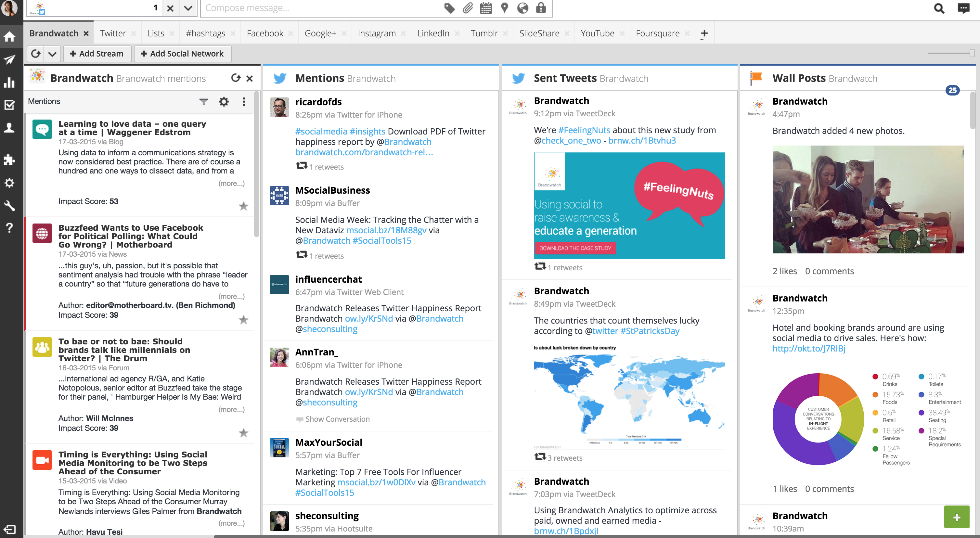The height and width of the screenshot is (538, 980).
Task: Open the brnw.ch/1Btvhu3 link
Action: (642, 140)
